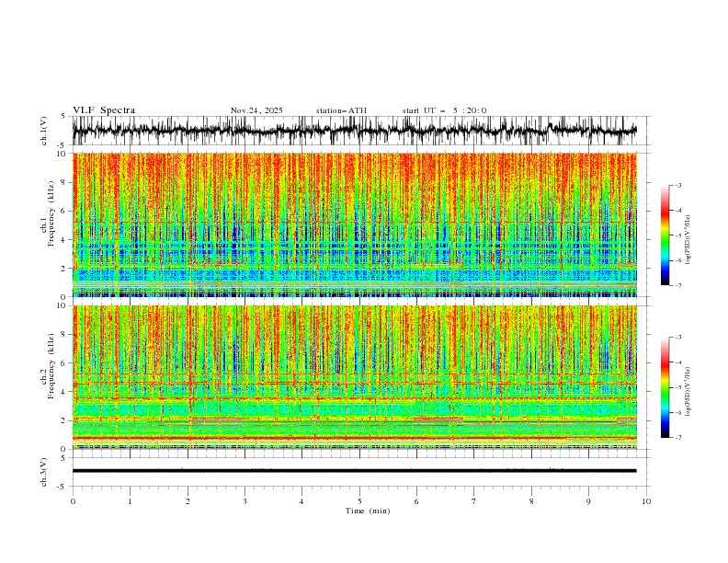Click the time-axis tick label "9"

[588, 501]
